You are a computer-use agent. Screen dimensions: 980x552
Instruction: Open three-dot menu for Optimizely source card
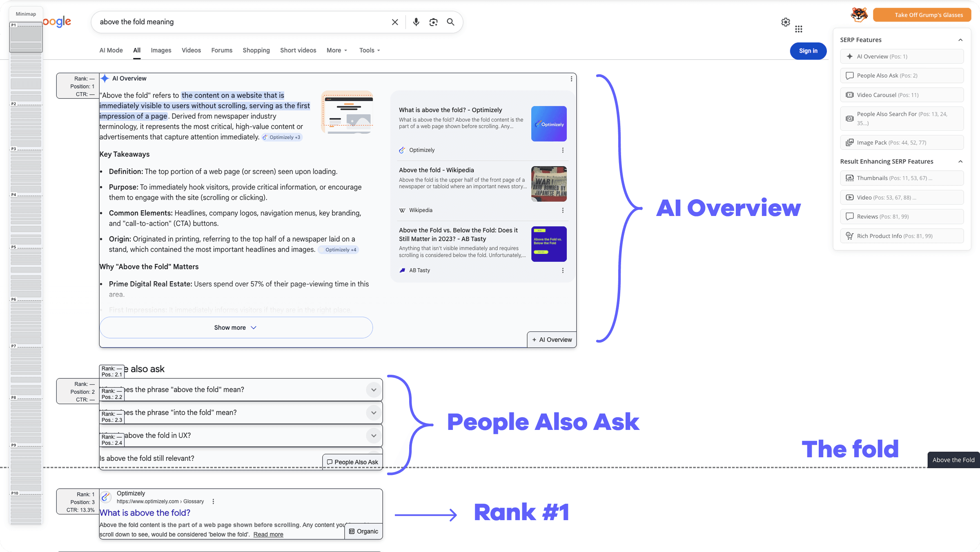pyautogui.click(x=563, y=150)
